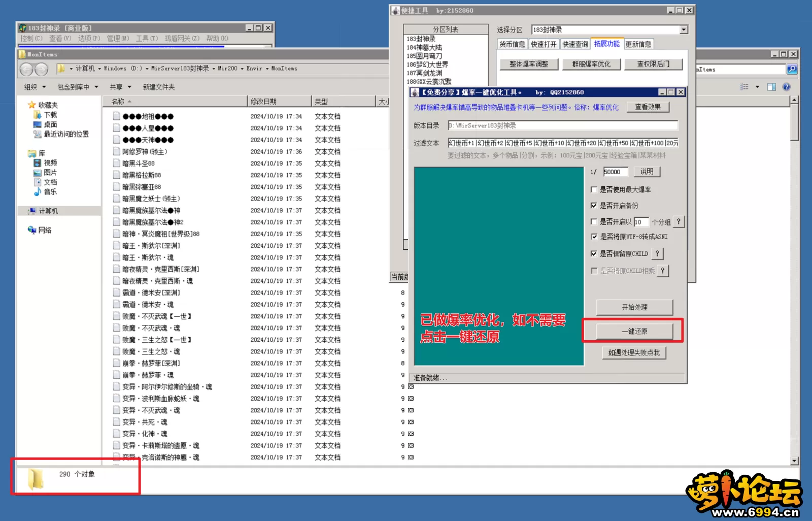The width and height of the screenshot is (812, 521).
Task: Toggle 是否将原UTF-8转成ASNI checkbox
Action: [x=594, y=237]
